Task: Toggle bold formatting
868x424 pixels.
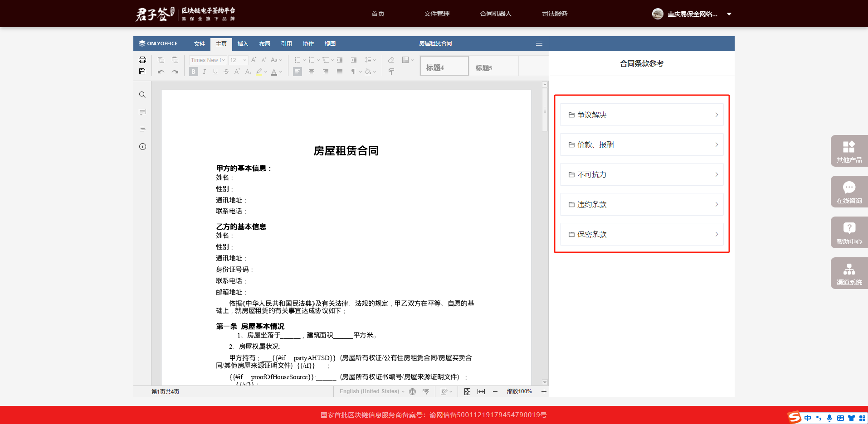Action: pyautogui.click(x=194, y=72)
